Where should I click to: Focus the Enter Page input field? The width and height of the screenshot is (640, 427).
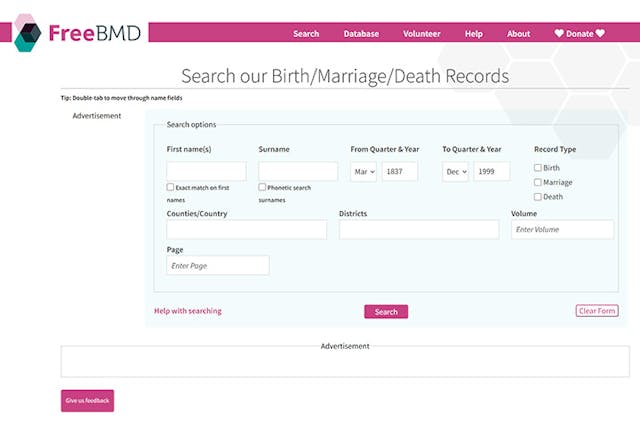pyautogui.click(x=218, y=266)
